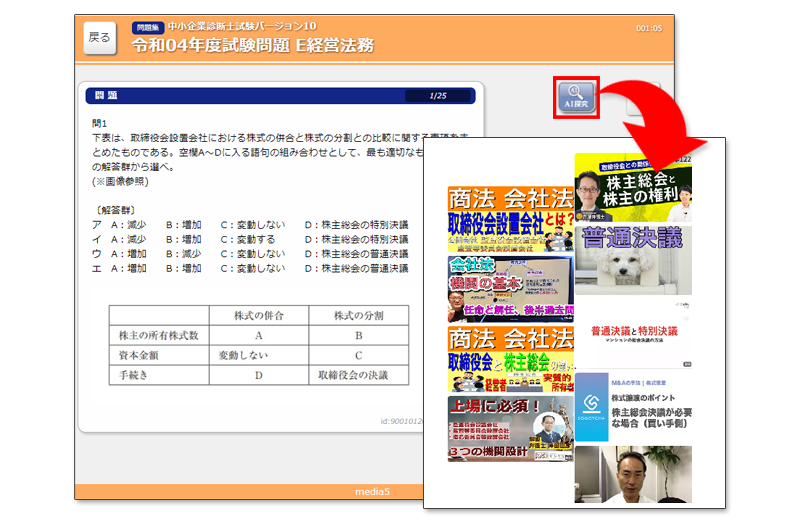Click table cell B under 株式の分割
The width and height of the screenshot is (800, 531).
coord(359,336)
